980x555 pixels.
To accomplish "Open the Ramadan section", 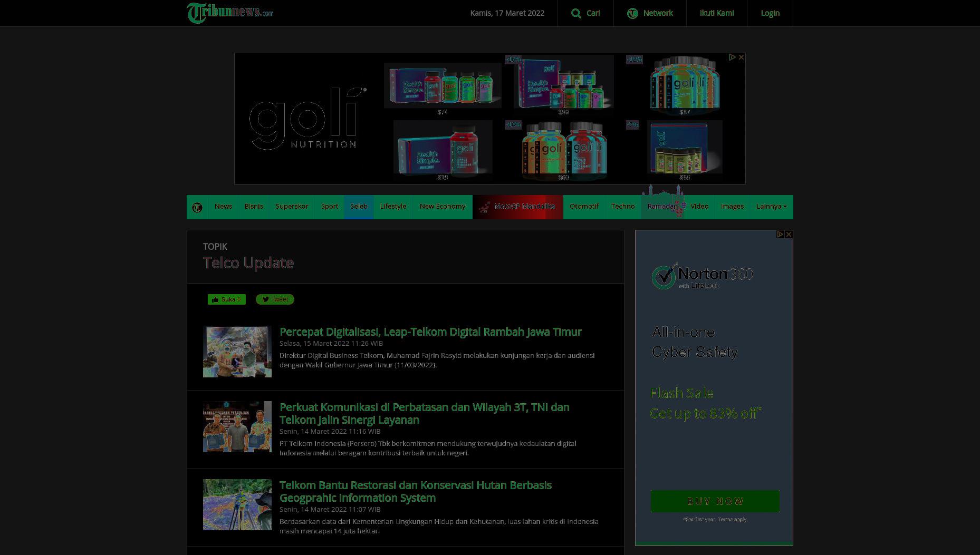I will point(662,207).
